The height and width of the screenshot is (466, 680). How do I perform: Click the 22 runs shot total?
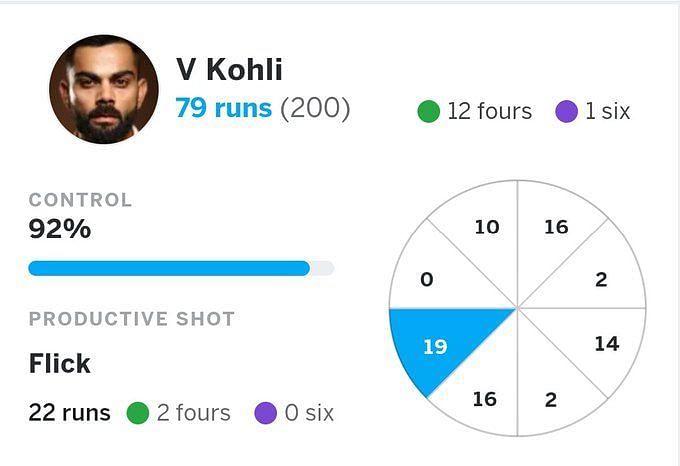point(69,412)
